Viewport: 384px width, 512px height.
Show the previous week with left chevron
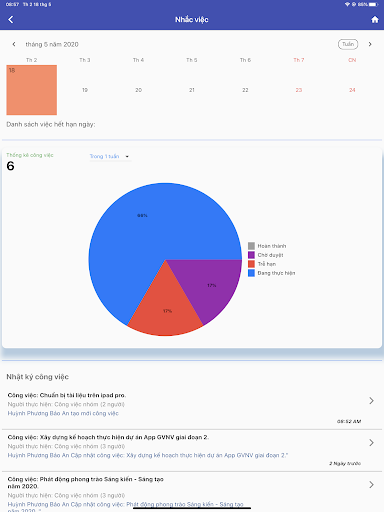14,44
